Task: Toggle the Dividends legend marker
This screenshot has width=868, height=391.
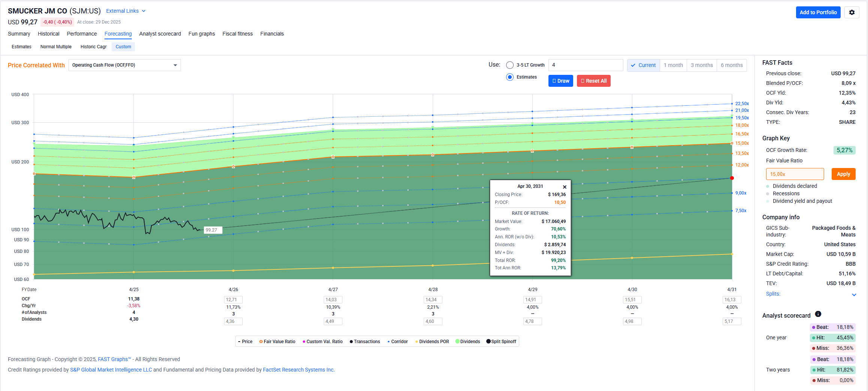Action: pos(457,342)
